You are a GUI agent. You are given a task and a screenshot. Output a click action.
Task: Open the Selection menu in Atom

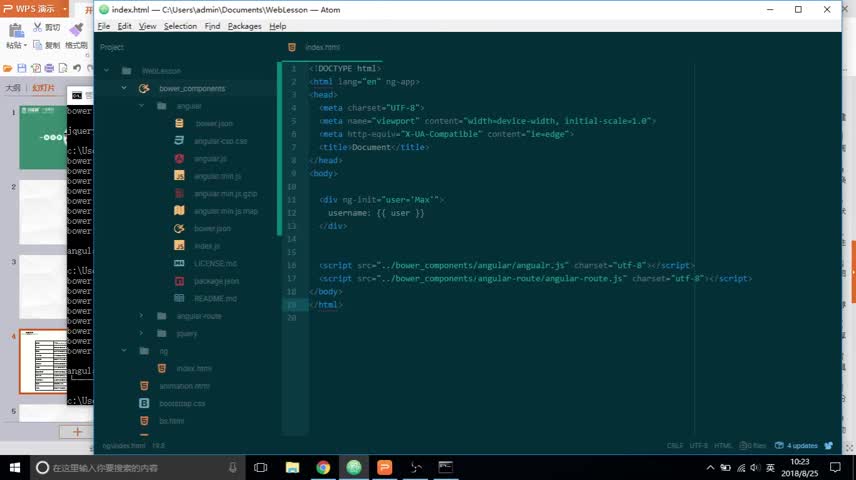tap(180, 26)
